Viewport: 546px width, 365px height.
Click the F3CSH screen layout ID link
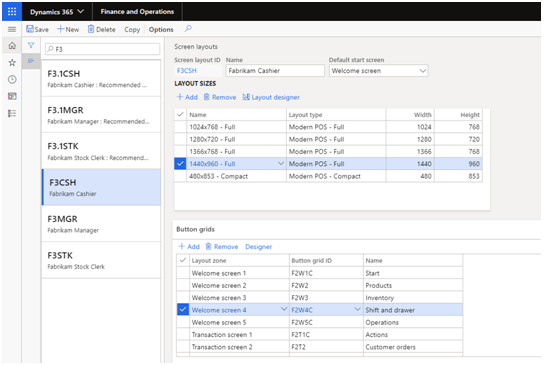click(x=187, y=71)
